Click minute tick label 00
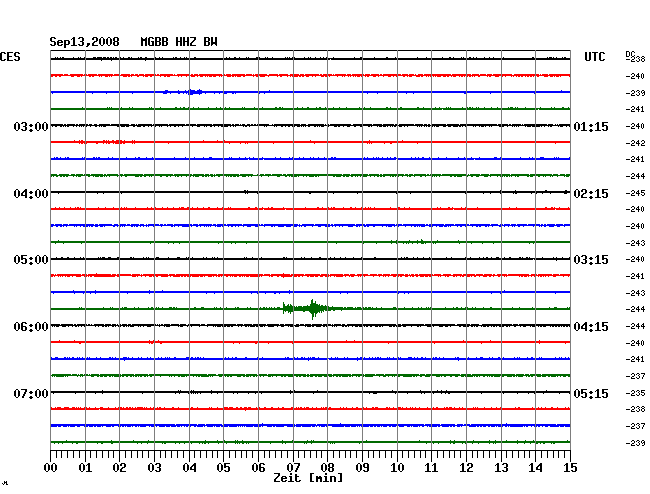The image size is (650, 494). pyautogui.click(x=51, y=467)
